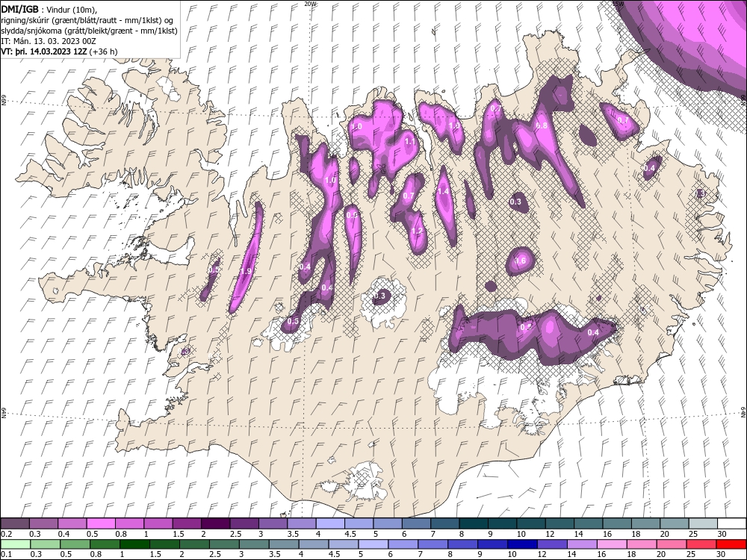Click the swatch above 0.2 in top legend row
Viewport: 747px width, 560px height.
(x=15, y=523)
